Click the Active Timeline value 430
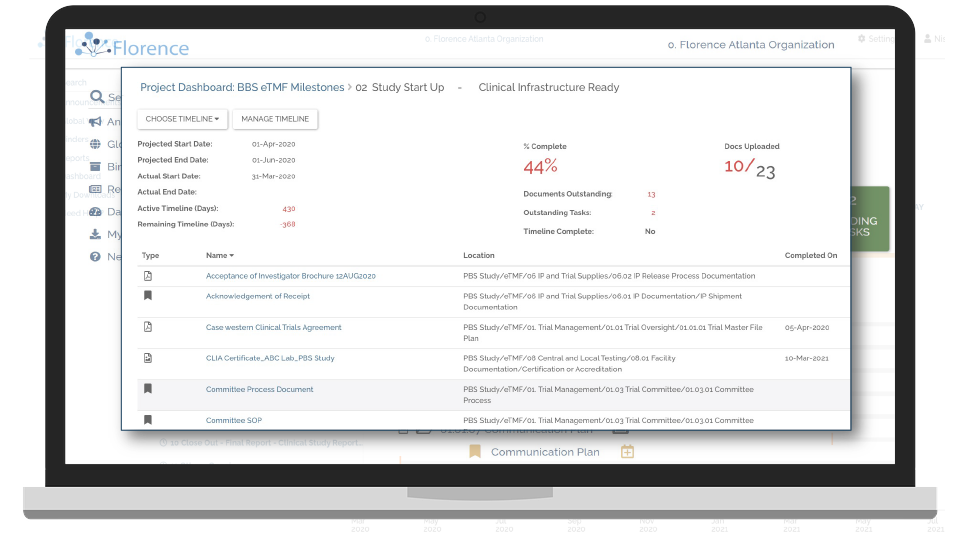This screenshot has width=960, height=540. pyautogui.click(x=288, y=209)
